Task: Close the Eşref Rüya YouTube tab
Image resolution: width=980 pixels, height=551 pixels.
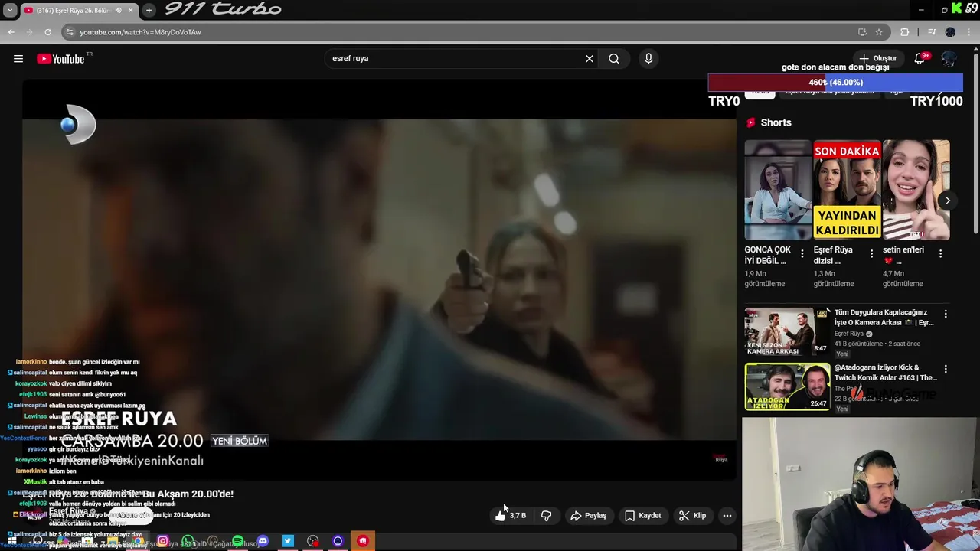Action: pos(131,11)
